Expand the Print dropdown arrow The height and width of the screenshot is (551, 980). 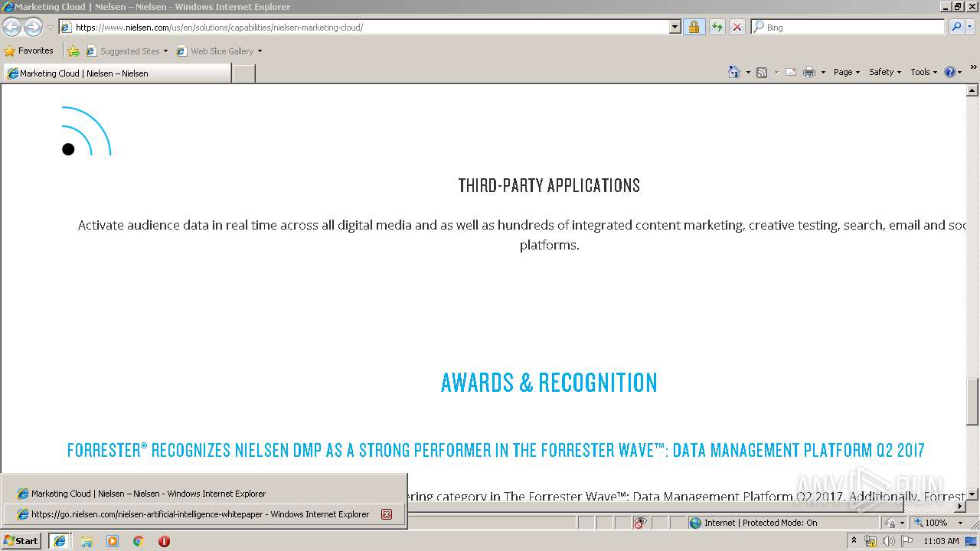click(x=823, y=72)
